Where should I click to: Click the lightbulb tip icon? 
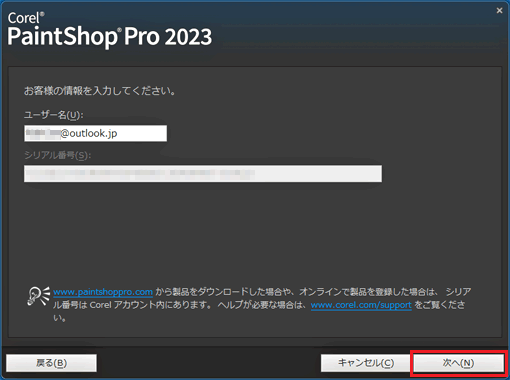[38, 296]
